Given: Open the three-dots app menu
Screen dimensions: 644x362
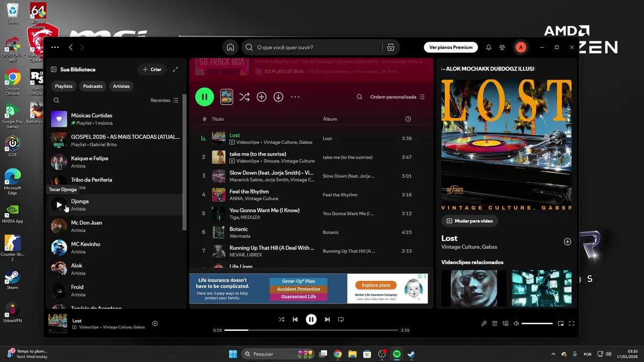Looking at the screenshot, I should 55,47.
